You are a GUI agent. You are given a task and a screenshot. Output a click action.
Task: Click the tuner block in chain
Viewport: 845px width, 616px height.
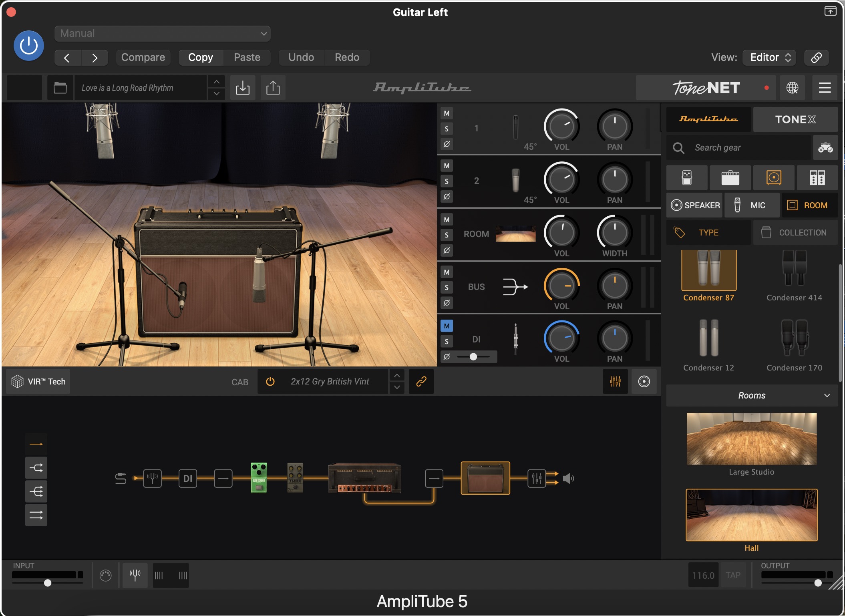153,478
